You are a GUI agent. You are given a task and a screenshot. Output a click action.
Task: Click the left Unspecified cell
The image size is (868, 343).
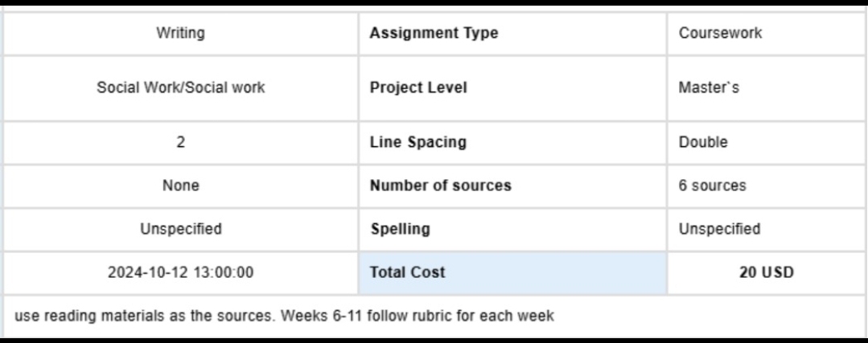[x=180, y=229]
